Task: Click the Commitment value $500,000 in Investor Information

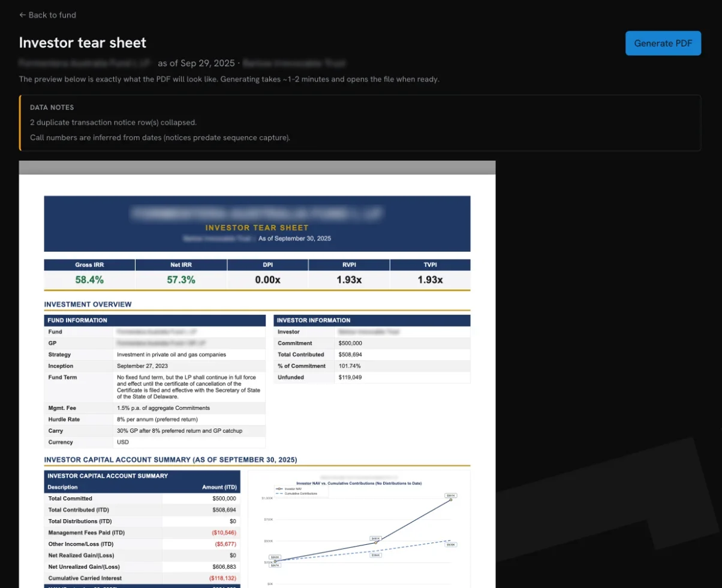Action: [x=350, y=343]
